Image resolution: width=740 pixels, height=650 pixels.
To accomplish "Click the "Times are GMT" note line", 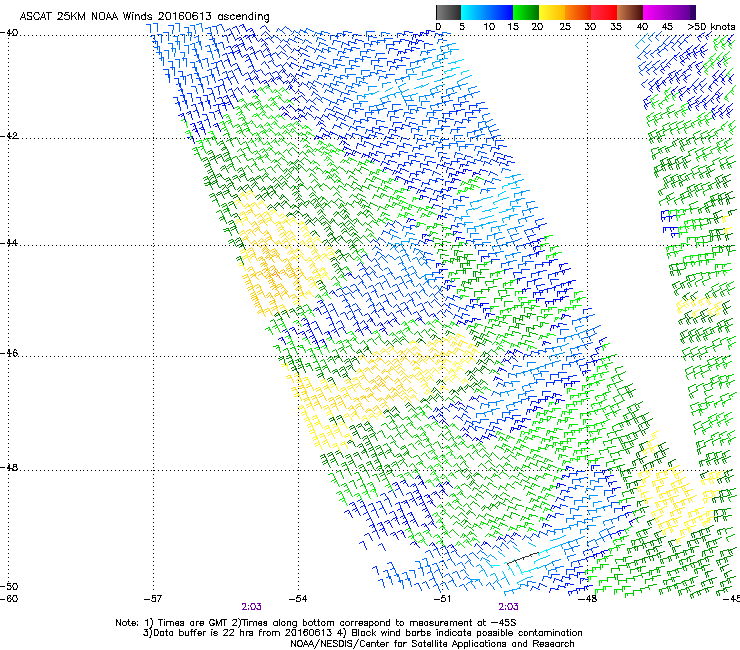I will [x=316, y=623].
